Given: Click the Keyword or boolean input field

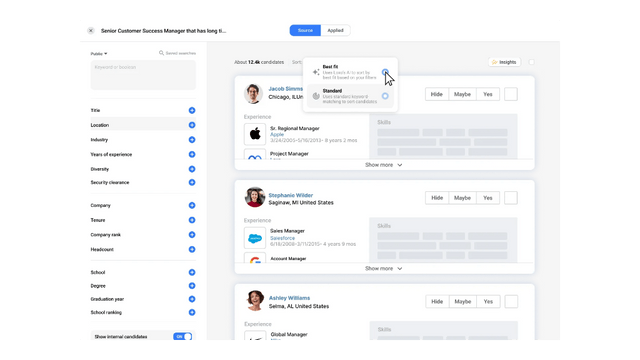Looking at the screenshot, I should point(143,75).
